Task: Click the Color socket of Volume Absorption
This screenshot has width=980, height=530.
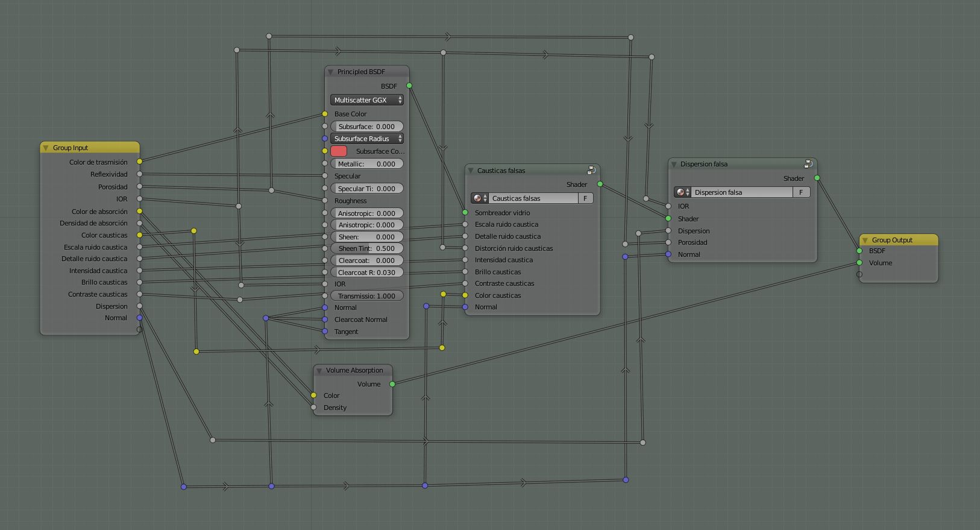Action: [313, 396]
